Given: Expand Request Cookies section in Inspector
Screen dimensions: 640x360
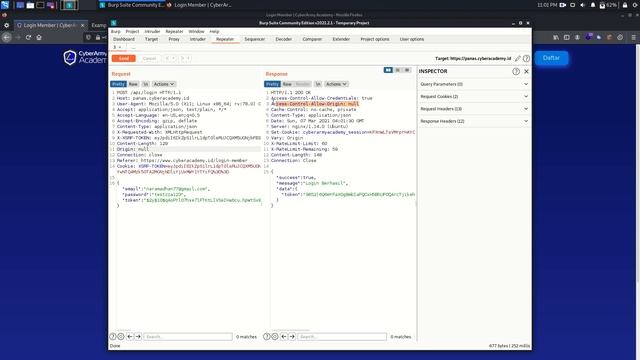Looking at the screenshot, I should 474,97.
